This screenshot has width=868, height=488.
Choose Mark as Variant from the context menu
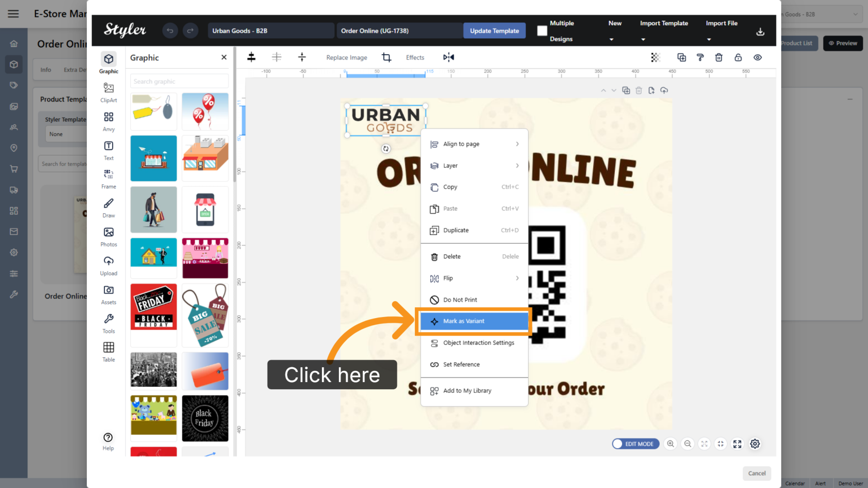[474, 321]
